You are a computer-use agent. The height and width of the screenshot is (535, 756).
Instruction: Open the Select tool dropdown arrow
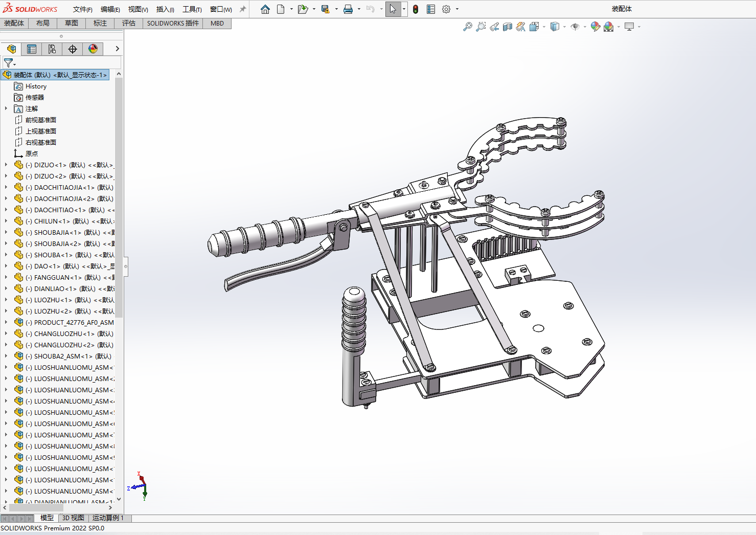tap(404, 9)
